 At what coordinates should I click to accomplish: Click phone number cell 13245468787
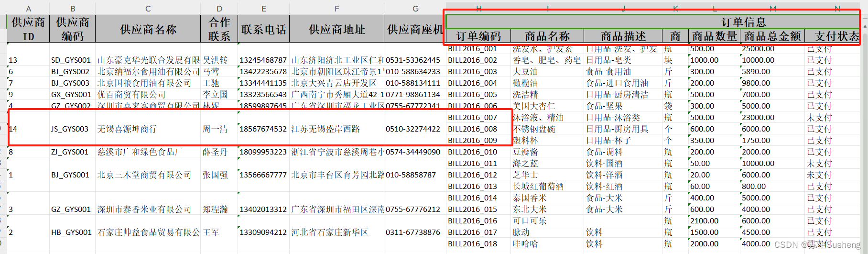pyautogui.click(x=263, y=60)
